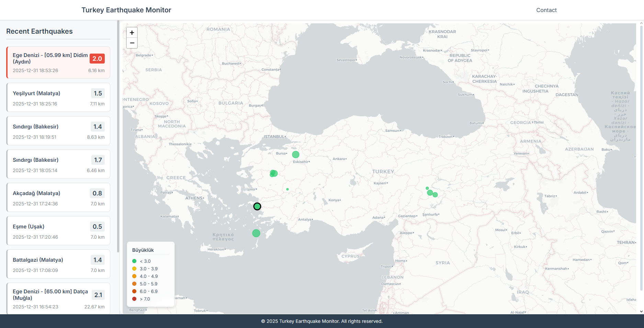Click the 2.0 magnitude badge on Didim entry
644x328 pixels.
[97, 58]
